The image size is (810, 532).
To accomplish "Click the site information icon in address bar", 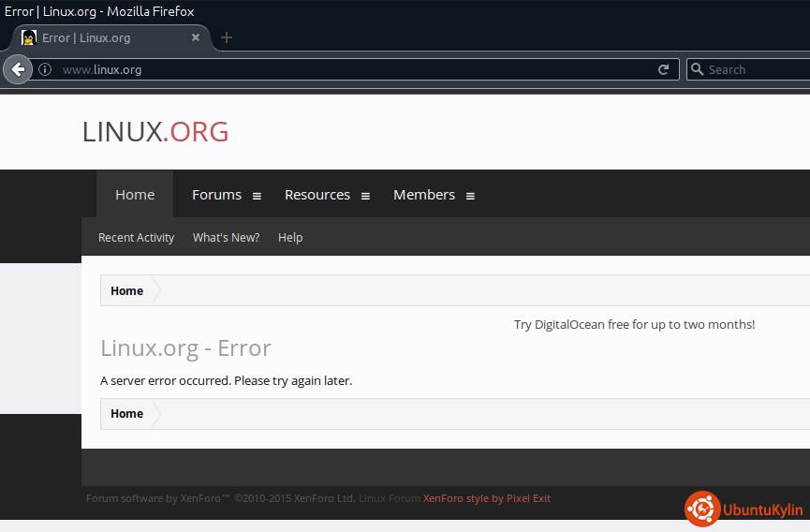I will point(45,69).
